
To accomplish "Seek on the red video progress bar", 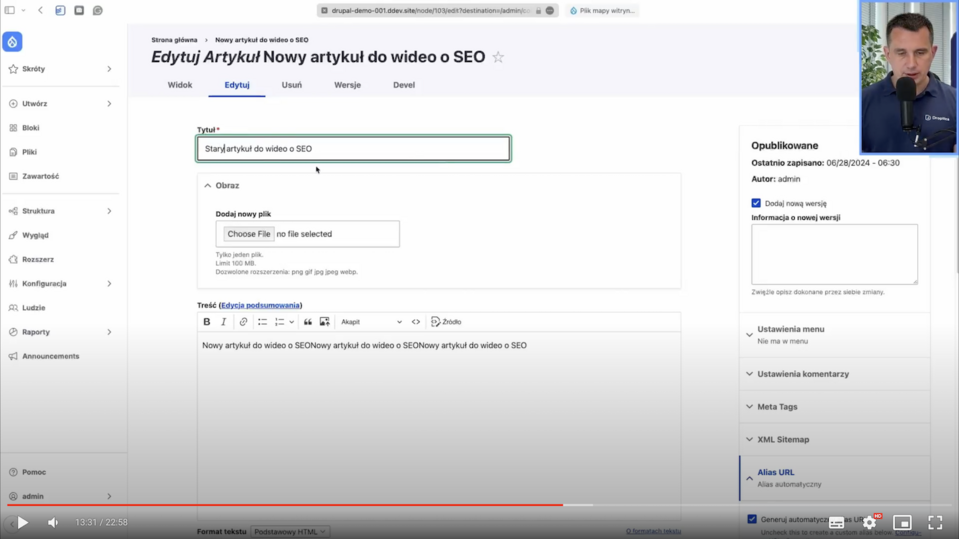I will point(285,505).
